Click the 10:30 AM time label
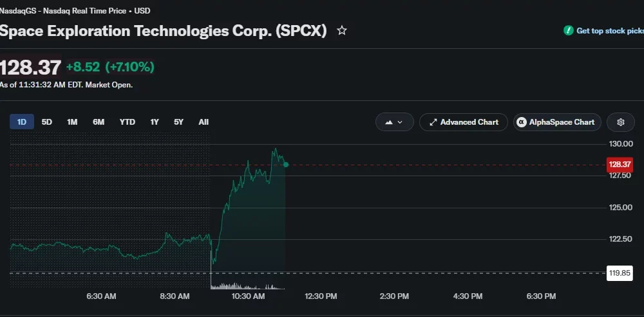The height and width of the screenshot is (317, 644). pos(248,296)
